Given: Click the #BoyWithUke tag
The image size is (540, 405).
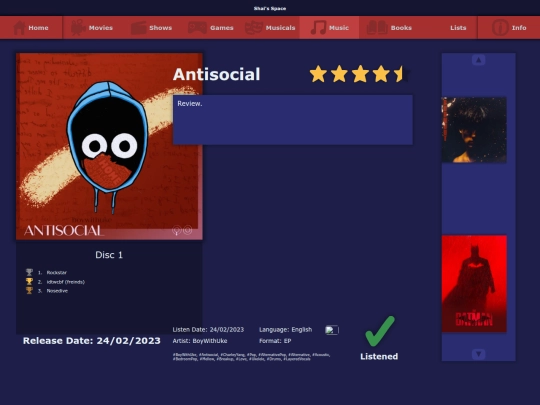Looking at the screenshot, I should click(185, 355).
